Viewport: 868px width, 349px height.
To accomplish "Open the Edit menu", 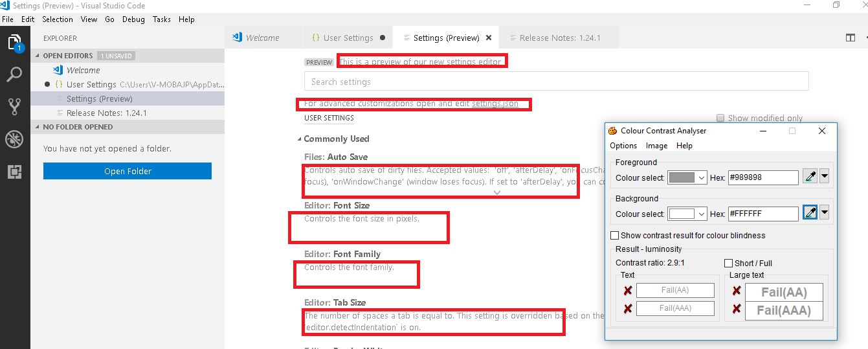I will point(28,19).
